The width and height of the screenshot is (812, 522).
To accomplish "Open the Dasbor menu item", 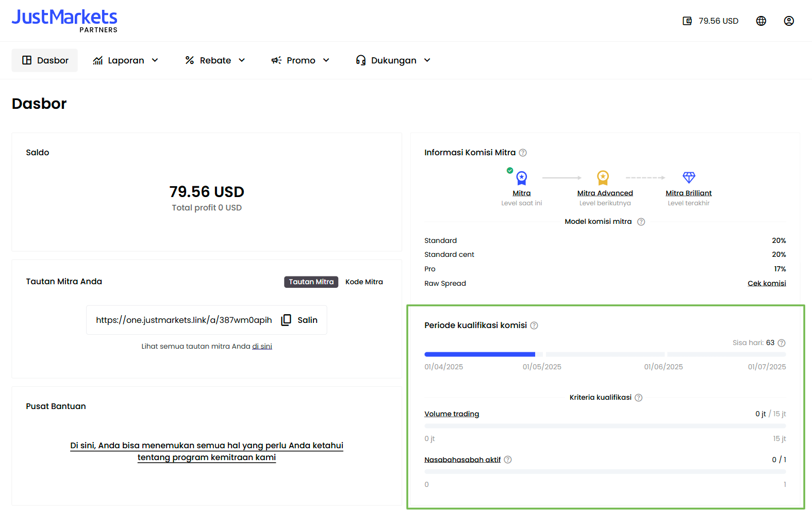I will pos(45,60).
